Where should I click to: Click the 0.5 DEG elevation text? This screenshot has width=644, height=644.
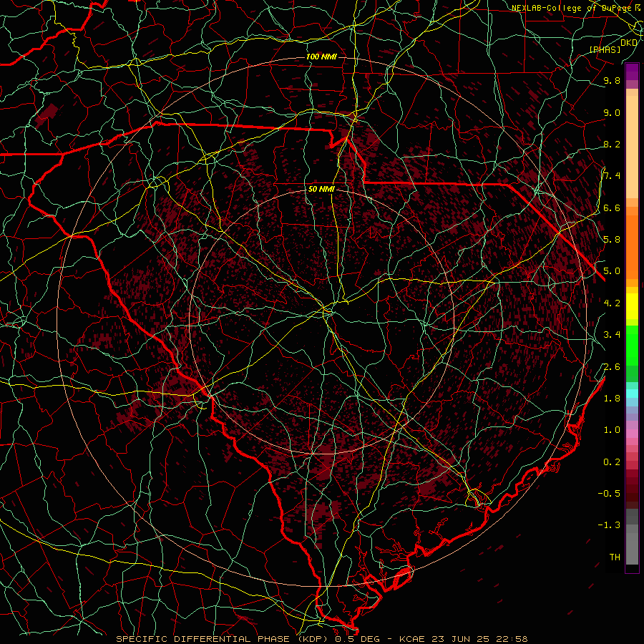[357, 639]
